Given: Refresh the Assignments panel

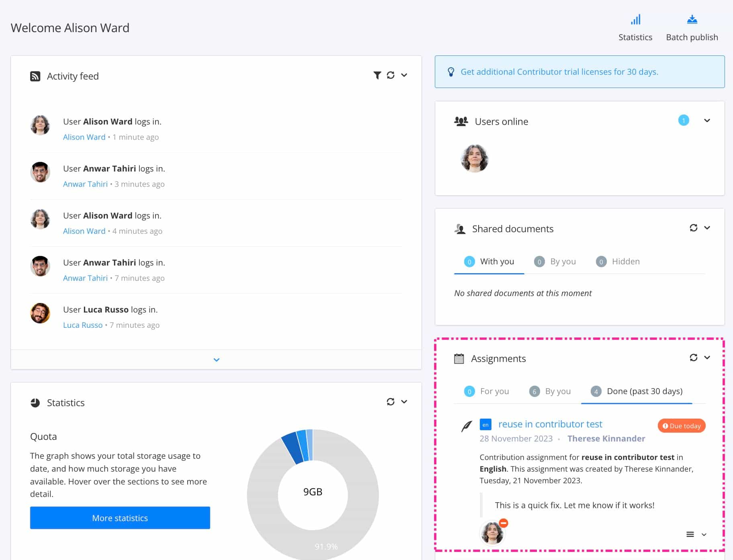Looking at the screenshot, I should pos(693,358).
